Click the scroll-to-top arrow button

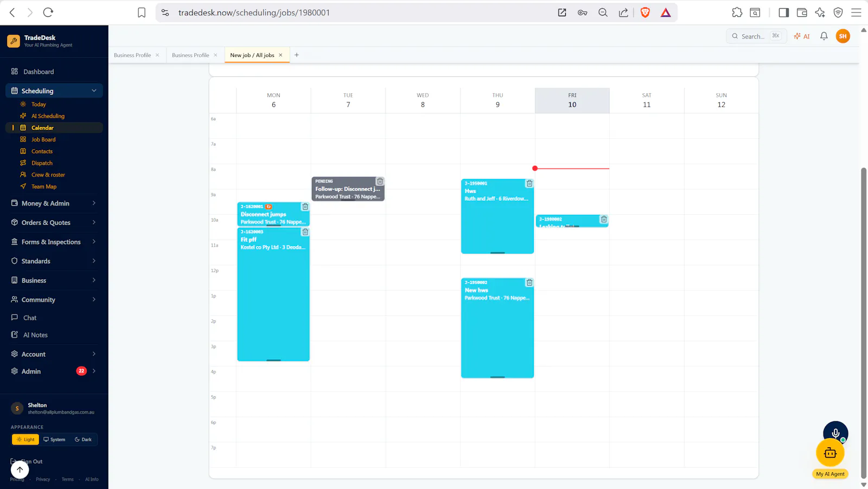click(x=20, y=470)
